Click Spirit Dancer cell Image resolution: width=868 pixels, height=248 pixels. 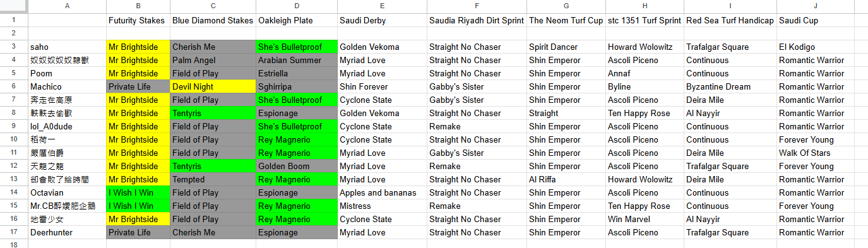pyautogui.click(x=566, y=47)
